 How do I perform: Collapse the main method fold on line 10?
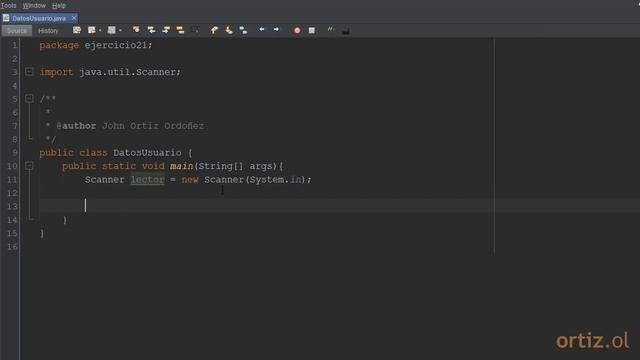point(29,166)
